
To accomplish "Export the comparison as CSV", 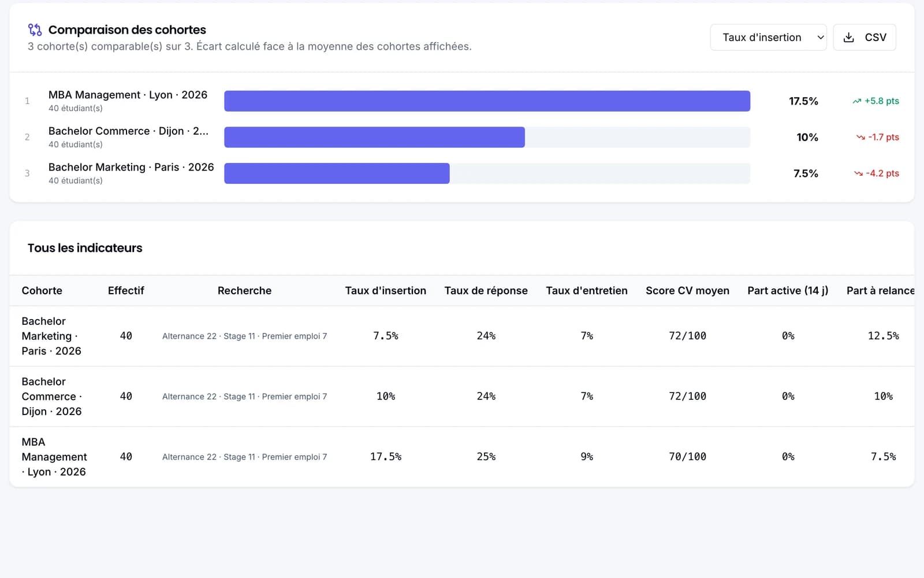I will pos(865,38).
